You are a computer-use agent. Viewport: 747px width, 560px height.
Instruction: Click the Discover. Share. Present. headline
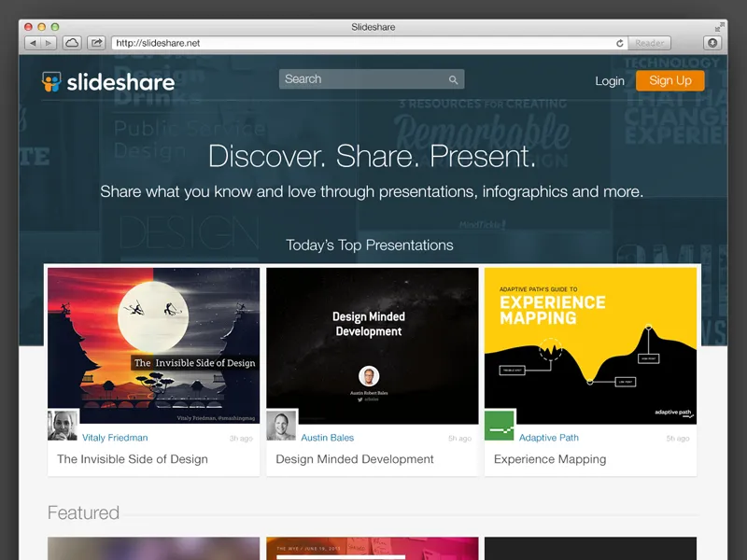click(372, 156)
